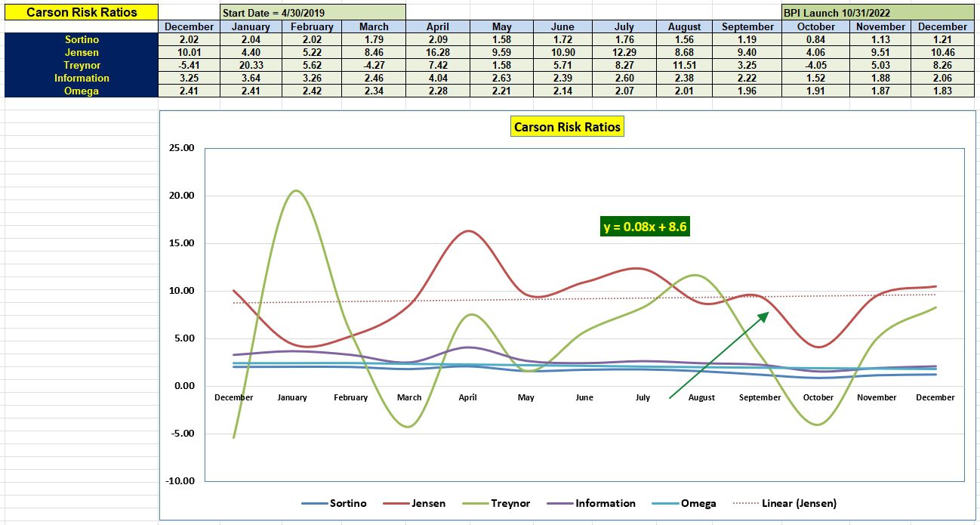The height and width of the screenshot is (525, 980).
Task: Click the April column header in table
Action: pos(437,26)
